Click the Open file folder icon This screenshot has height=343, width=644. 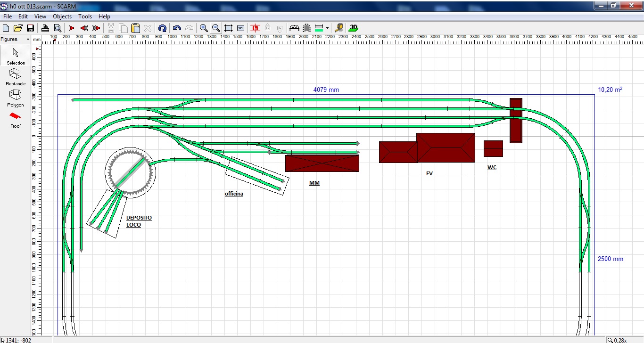(x=18, y=28)
